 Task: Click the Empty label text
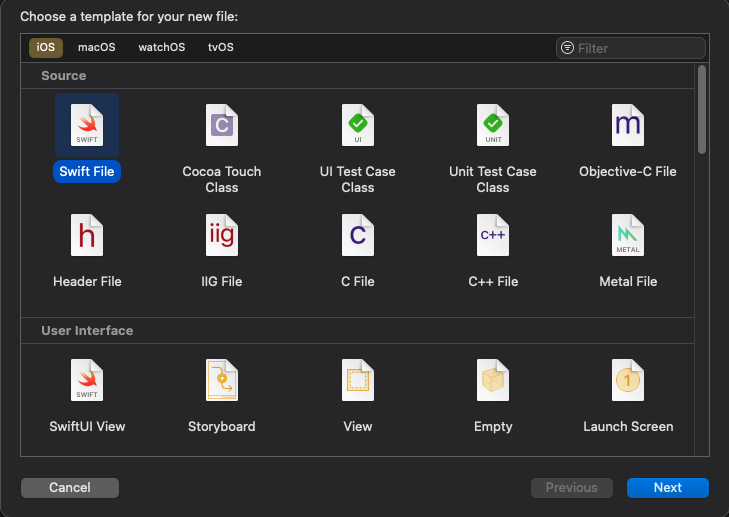[x=493, y=426]
